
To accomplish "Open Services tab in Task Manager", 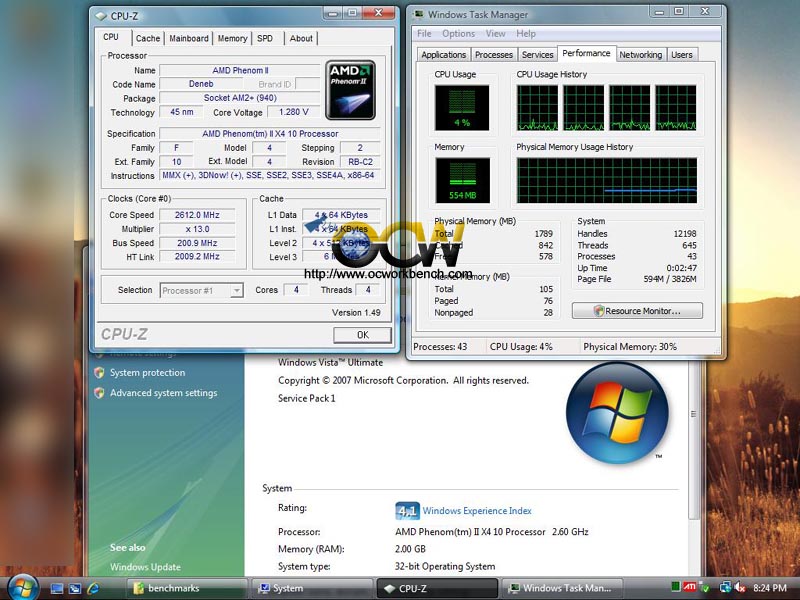I will point(537,55).
